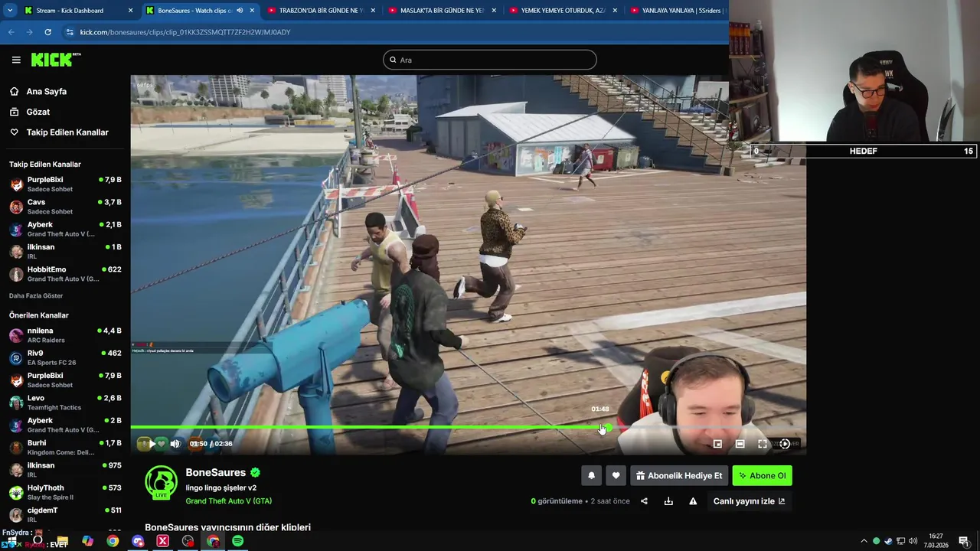
Task: Open nnilena channel in recommended list
Action: click(x=65, y=335)
